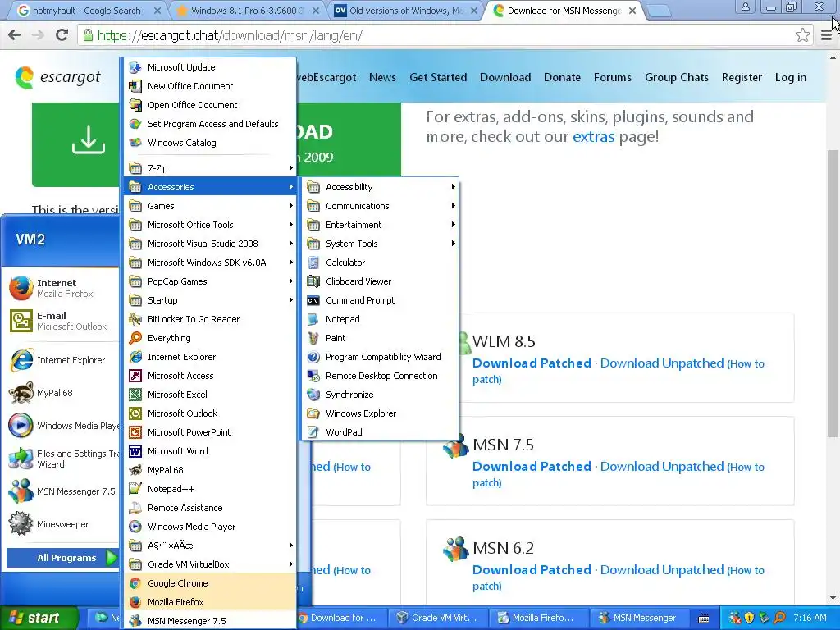Expand the 7-Zip program folder
The width and height of the screenshot is (840, 630).
pos(210,167)
